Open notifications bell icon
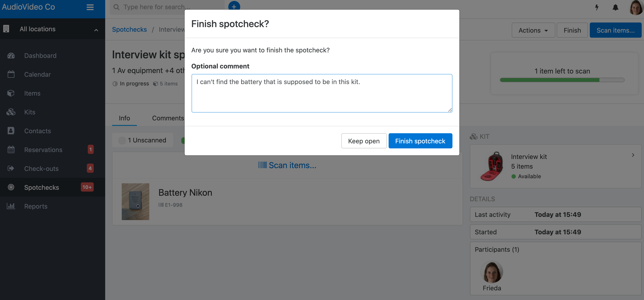The width and height of the screenshot is (644, 300). click(x=615, y=7)
